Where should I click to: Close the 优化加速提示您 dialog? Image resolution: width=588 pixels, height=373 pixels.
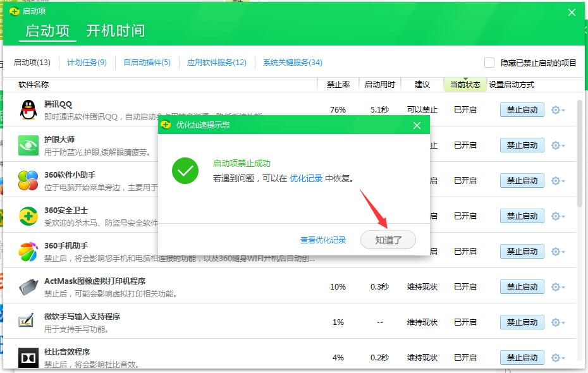(x=417, y=126)
